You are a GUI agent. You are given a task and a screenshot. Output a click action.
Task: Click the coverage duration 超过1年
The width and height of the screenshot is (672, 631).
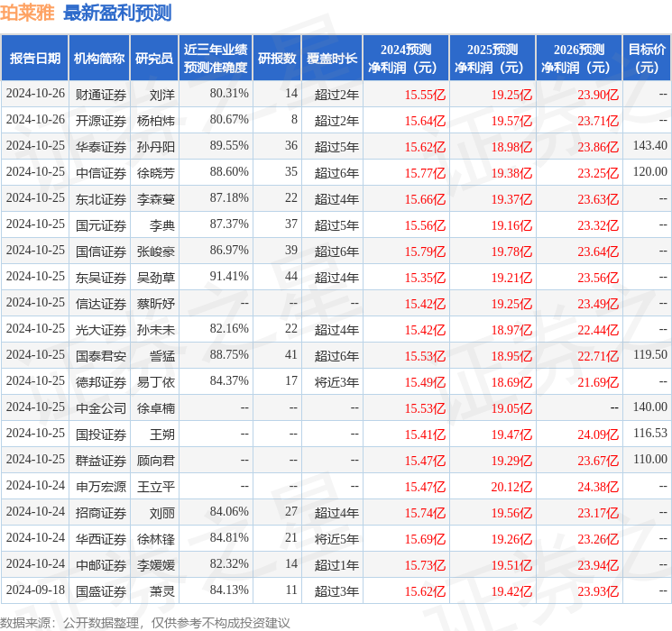coord(336,565)
